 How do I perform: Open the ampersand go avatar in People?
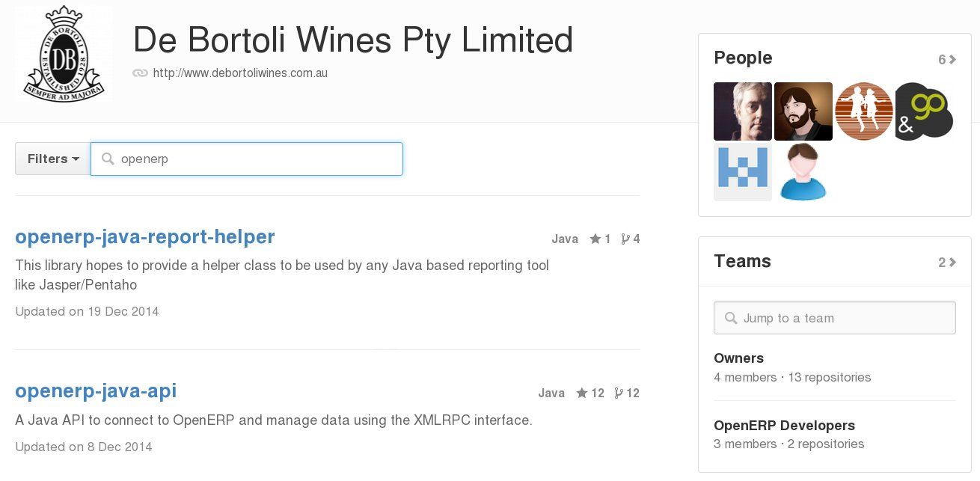[x=925, y=111]
